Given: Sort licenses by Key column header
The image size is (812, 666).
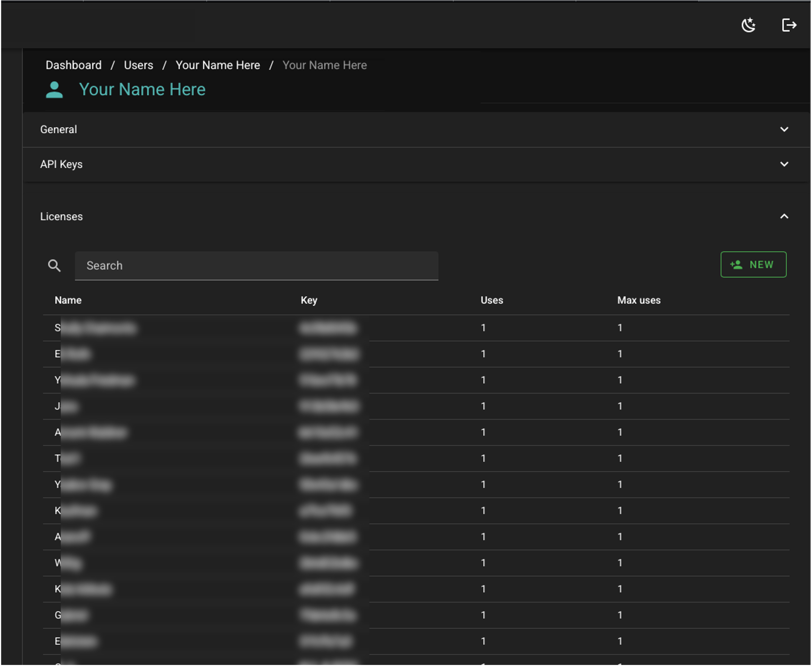Looking at the screenshot, I should [x=309, y=300].
